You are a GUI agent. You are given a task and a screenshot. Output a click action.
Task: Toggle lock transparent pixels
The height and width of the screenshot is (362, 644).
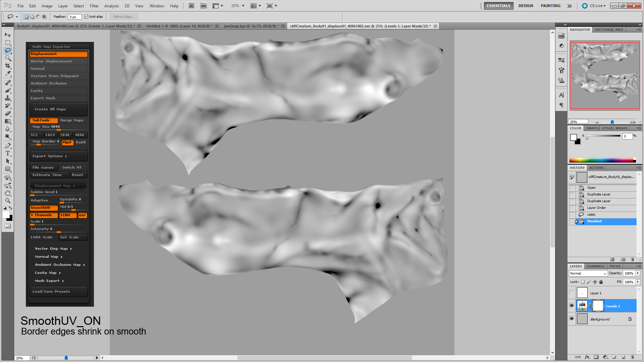[x=583, y=282]
